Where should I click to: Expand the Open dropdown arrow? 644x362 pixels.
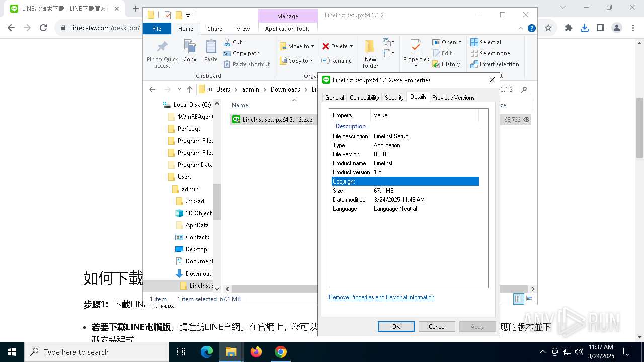click(x=460, y=42)
